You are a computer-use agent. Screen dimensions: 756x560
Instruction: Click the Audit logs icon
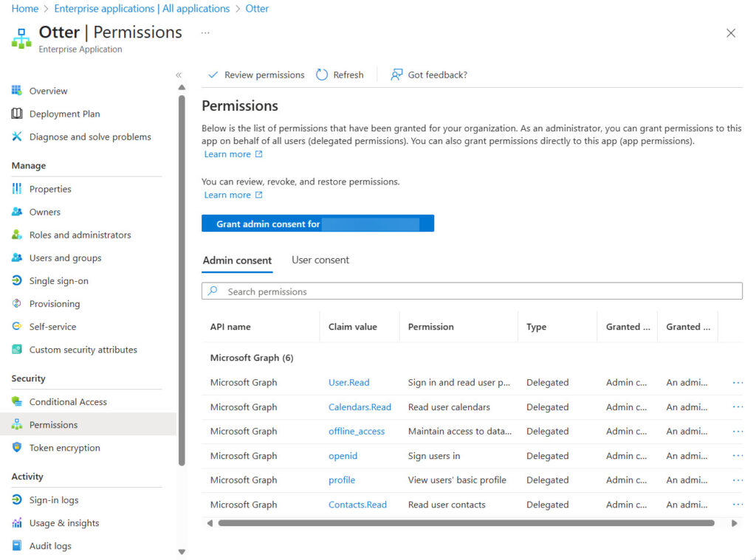(17, 545)
